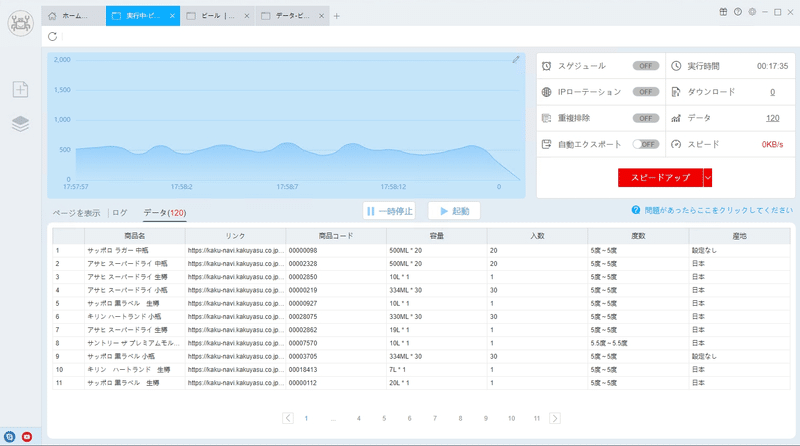Create a new task with plus icon
The height and width of the screenshot is (446, 800).
tap(20, 90)
